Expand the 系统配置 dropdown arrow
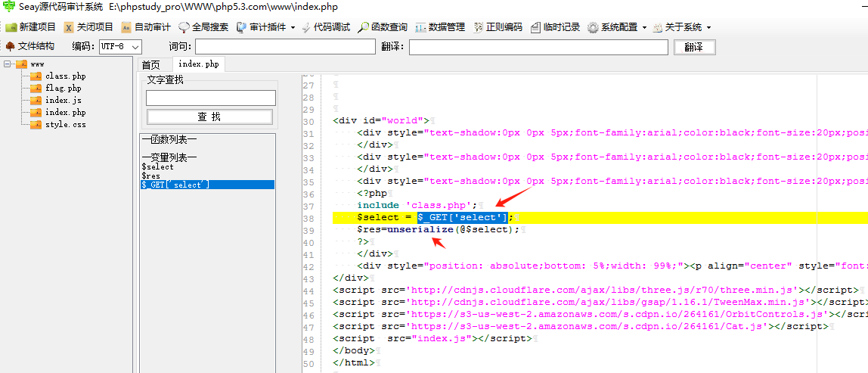868x373 pixels. [x=644, y=27]
